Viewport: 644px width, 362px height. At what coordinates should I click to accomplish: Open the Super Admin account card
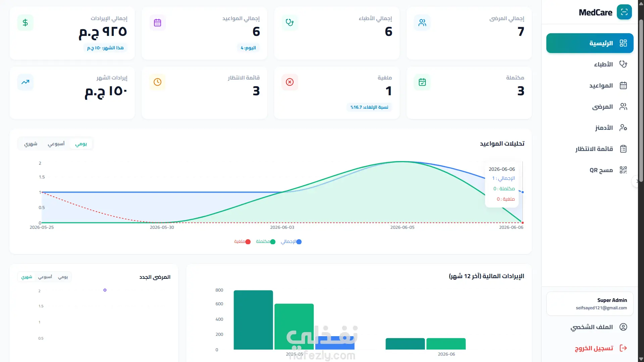pyautogui.click(x=590, y=304)
